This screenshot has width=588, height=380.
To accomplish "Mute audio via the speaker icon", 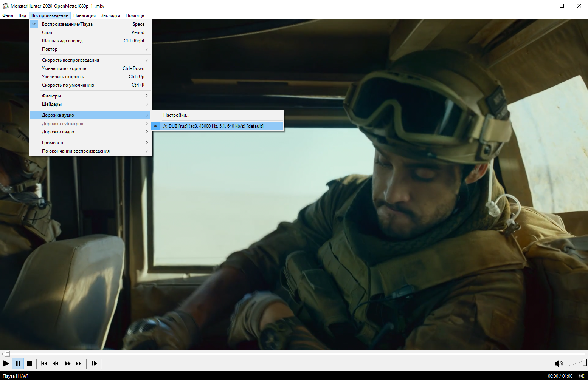I will point(558,363).
